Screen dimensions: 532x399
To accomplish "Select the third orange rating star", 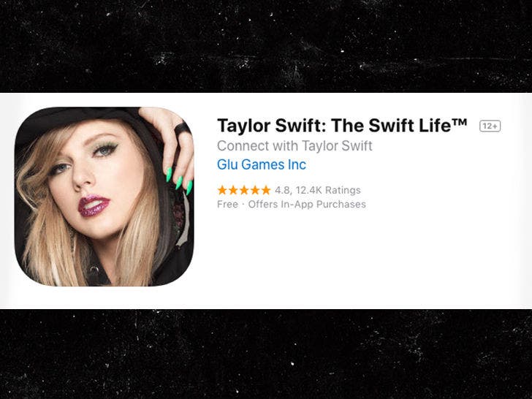I will [x=244, y=190].
